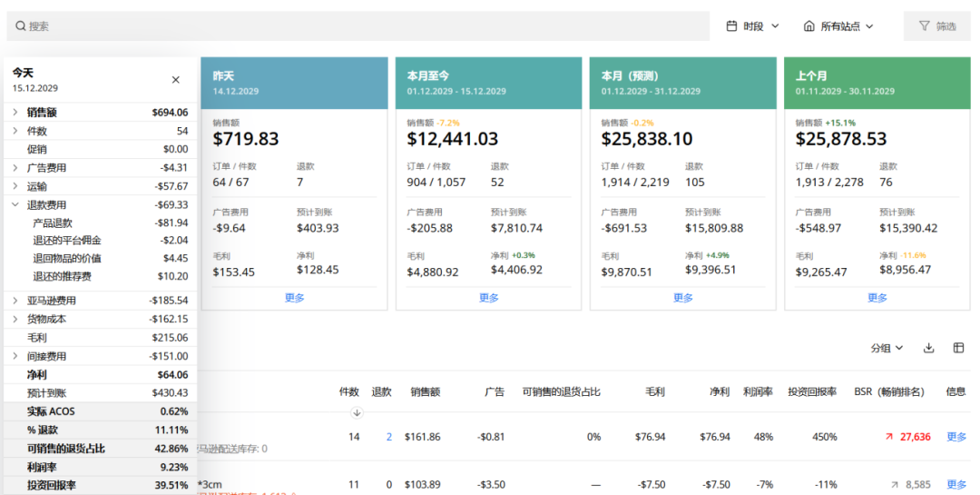Click the 预计到账 $430.43 row
The width and height of the screenshot is (980, 495).
click(100, 393)
